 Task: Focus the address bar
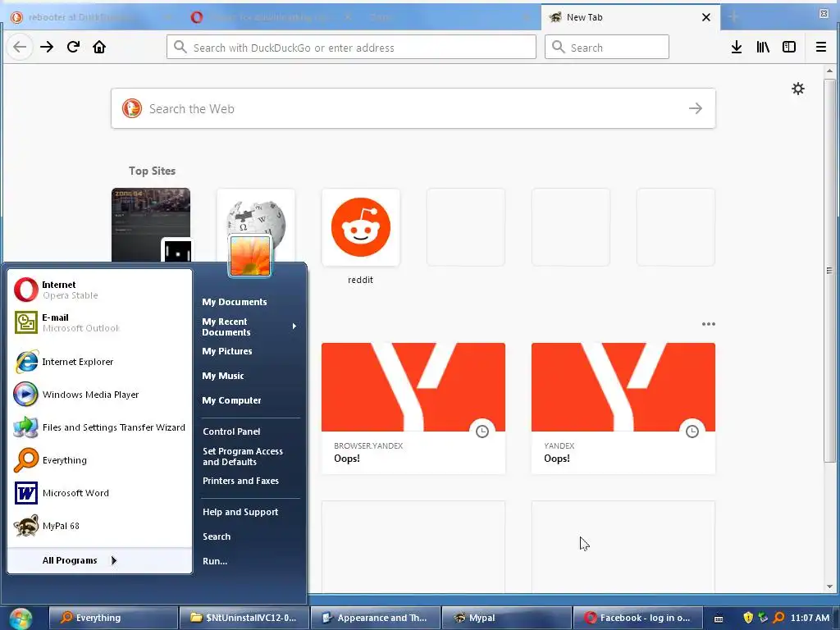click(351, 47)
